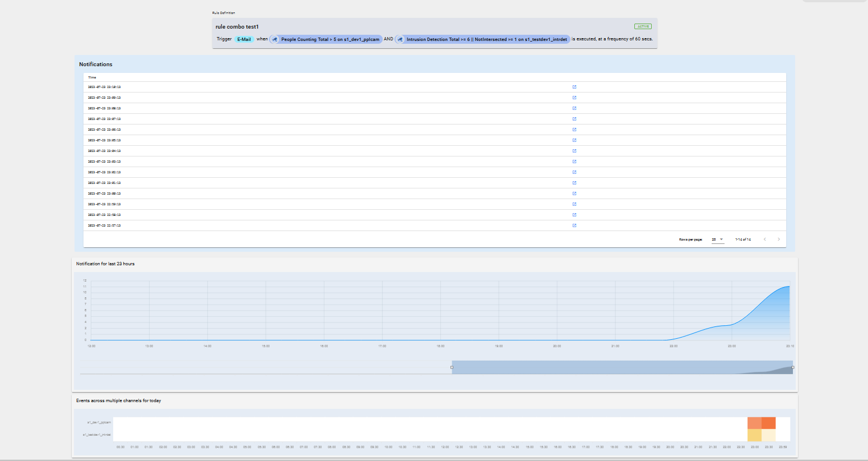This screenshot has height=461, width=868.
Task: Click the E-Mail trigger chip
Action: coord(244,39)
